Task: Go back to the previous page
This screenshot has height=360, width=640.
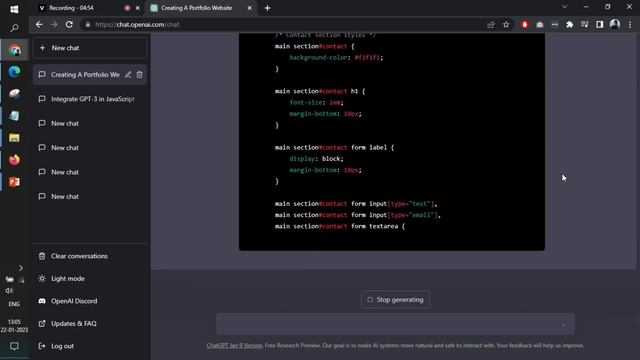Action: coord(39,24)
